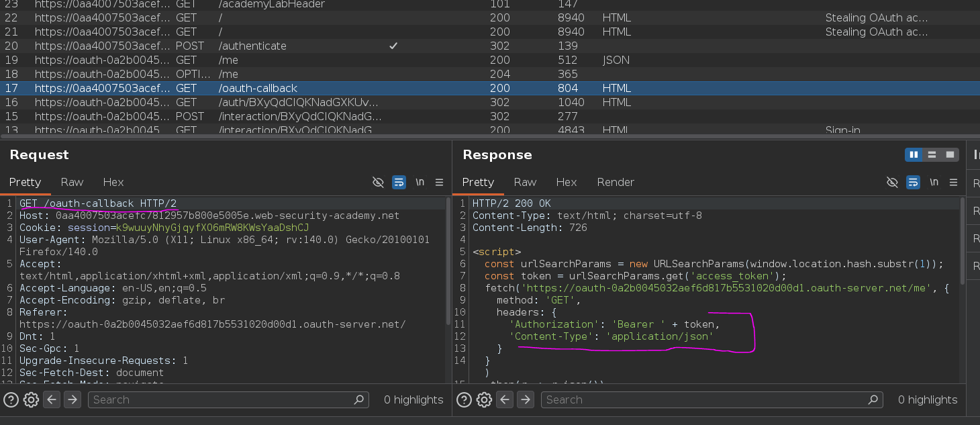Select history row 22 in proxy history
The height and width of the screenshot is (425, 980).
pyautogui.click(x=490, y=17)
